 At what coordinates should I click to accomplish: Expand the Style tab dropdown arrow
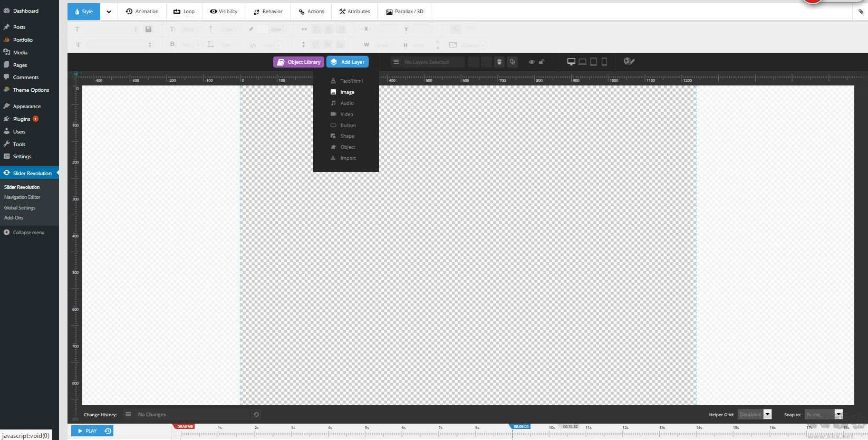click(x=109, y=12)
